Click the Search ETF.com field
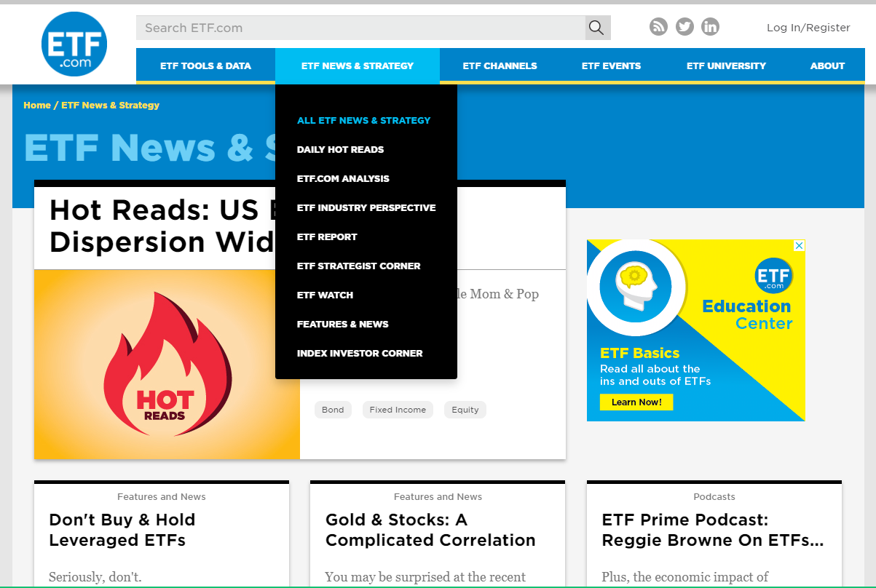Viewport: 876px width, 588px height. [x=360, y=28]
